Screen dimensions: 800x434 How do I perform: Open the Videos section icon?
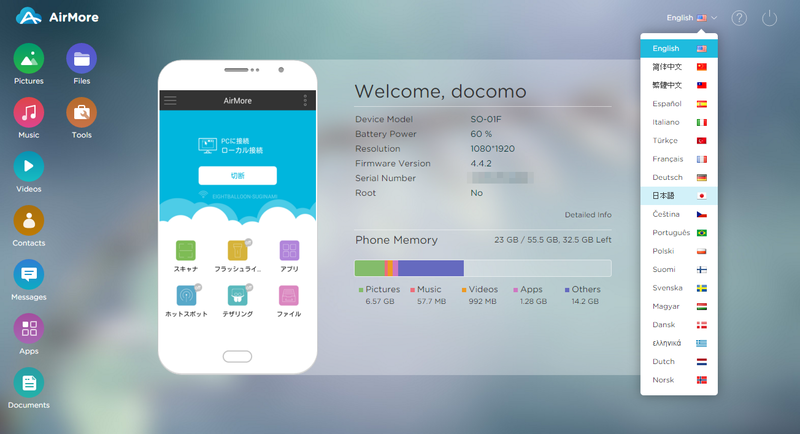29,167
